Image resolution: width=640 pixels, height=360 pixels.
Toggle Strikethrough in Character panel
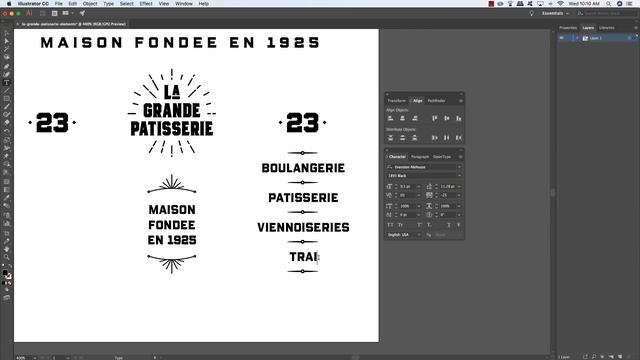459,225
